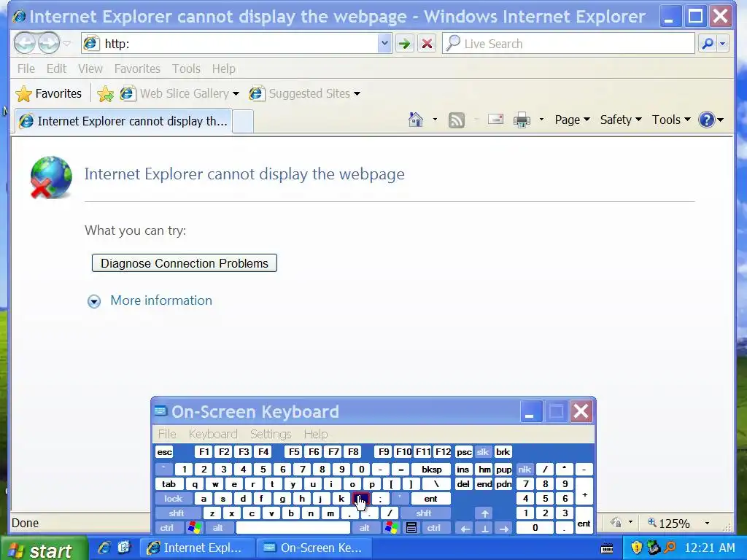Click the red Stop loading button
This screenshot has height=560, width=747.
(x=427, y=44)
